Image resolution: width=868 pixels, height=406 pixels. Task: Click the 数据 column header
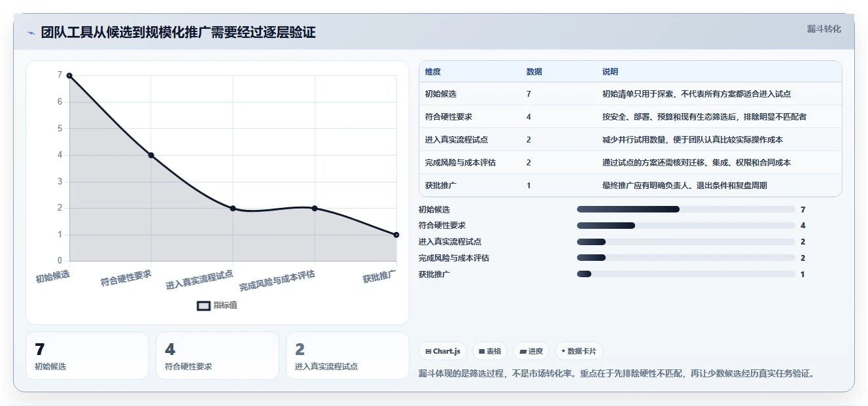coord(534,72)
